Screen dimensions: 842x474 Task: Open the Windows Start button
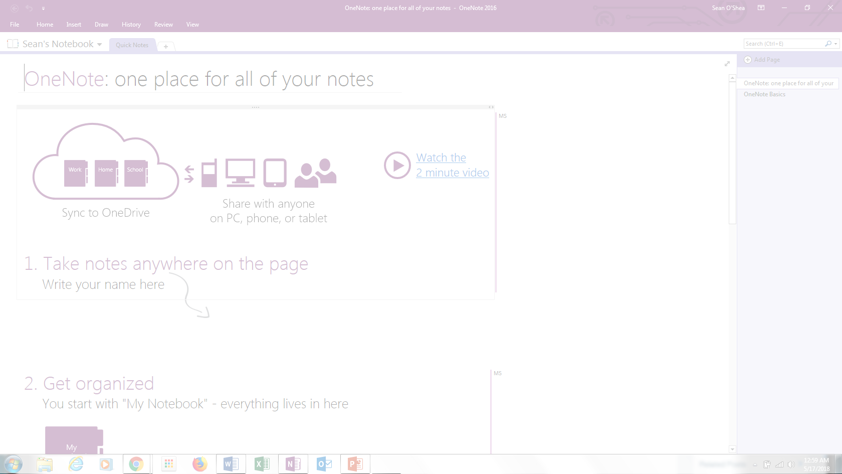click(x=13, y=464)
